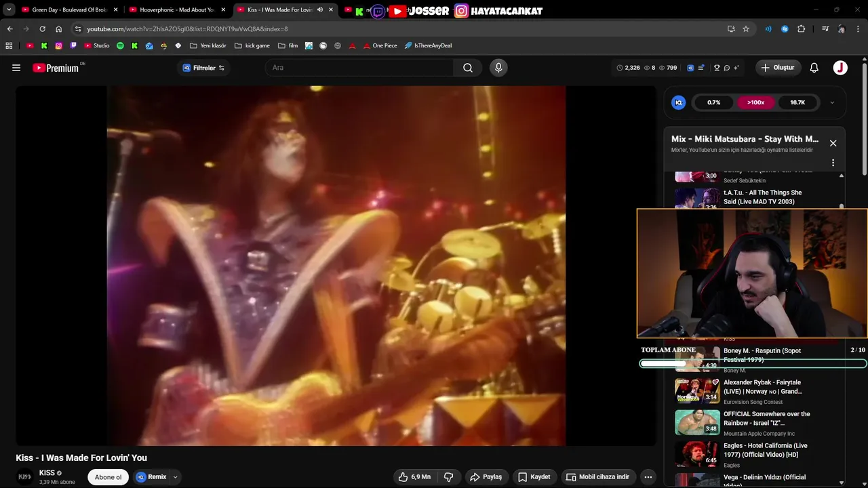
Task: Open the Studio bookmark
Action: coord(96,45)
